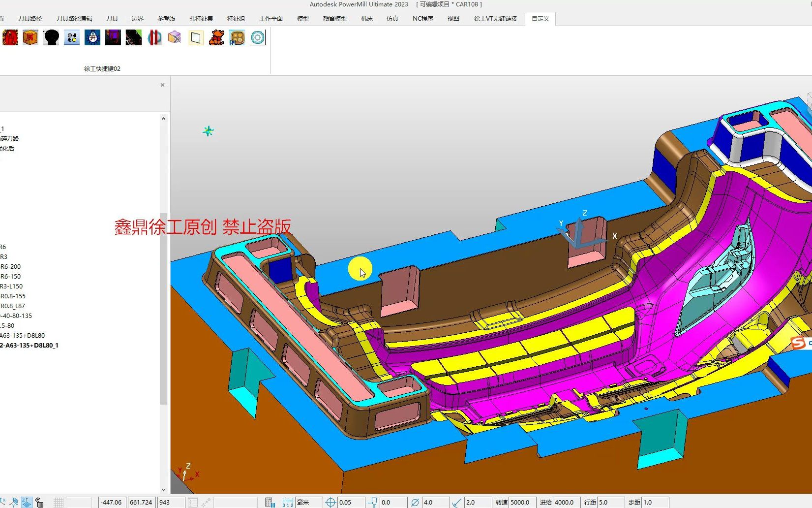812x508 pixels.
Task: Click the blank square plane icon
Action: point(196,37)
